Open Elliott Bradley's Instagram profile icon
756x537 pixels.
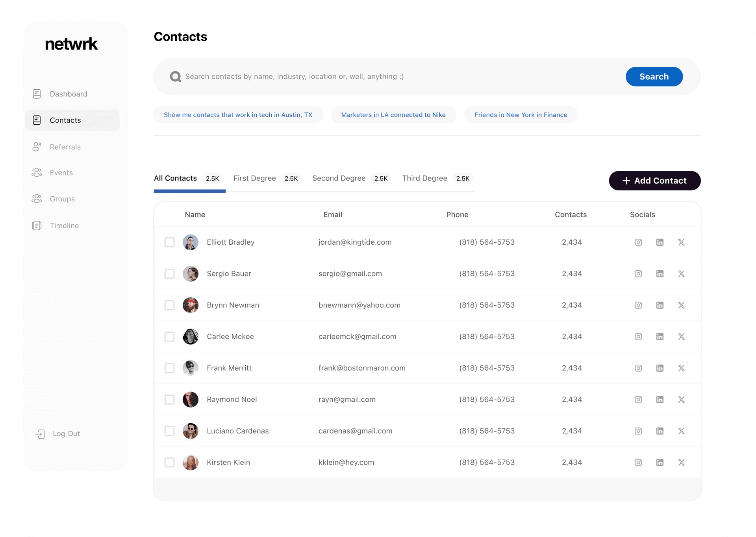click(638, 242)
